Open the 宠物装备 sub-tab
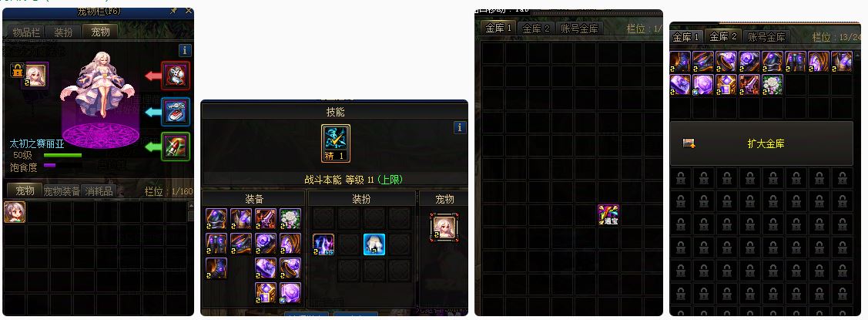The image size is (868, 320). click(x=62, y=191)
